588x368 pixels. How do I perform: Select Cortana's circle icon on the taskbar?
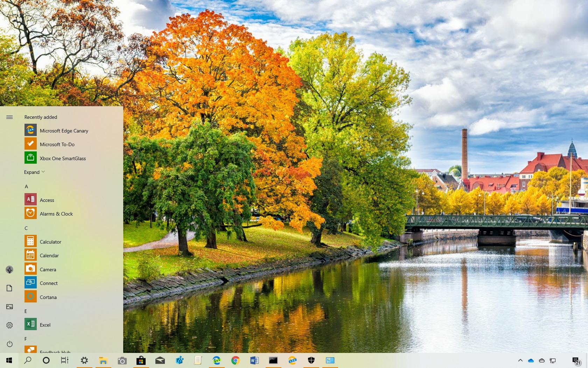click(46, 360)
